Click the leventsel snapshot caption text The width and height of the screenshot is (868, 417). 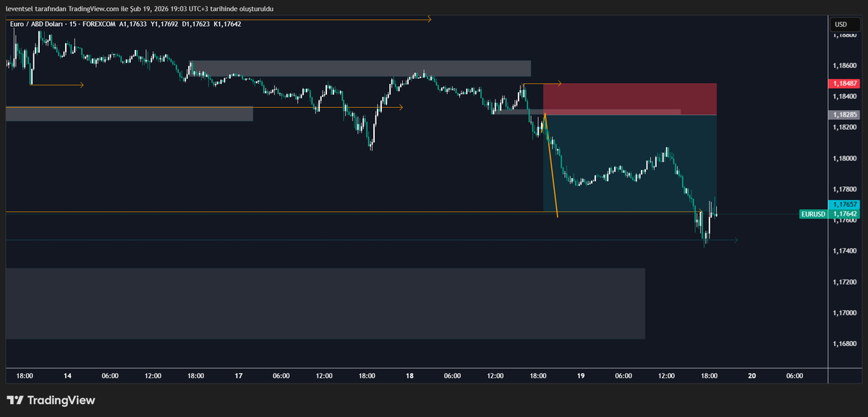click(x=140, y=8)
